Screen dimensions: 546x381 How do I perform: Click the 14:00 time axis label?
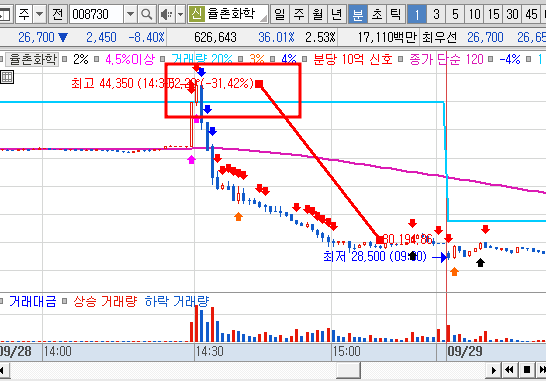pos(57,351)
